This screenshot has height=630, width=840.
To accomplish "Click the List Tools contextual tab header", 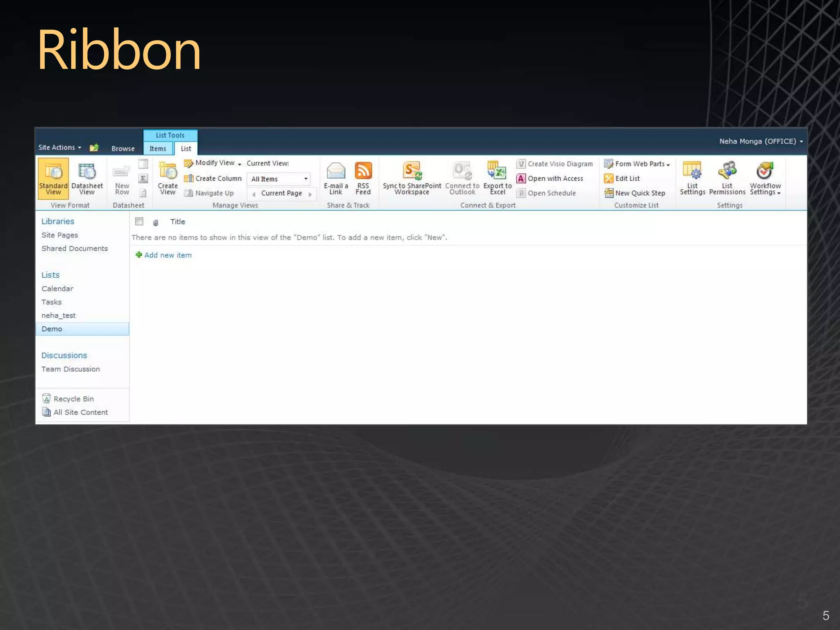I will 170,135.
